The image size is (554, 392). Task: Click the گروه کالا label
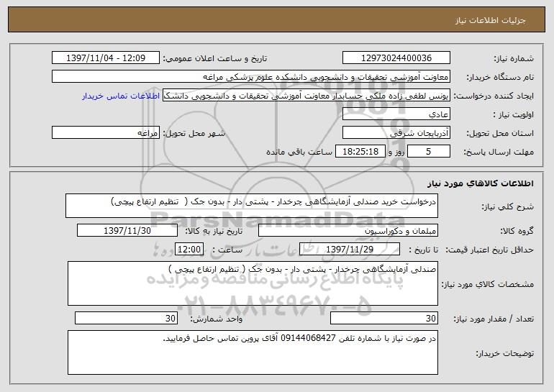(517, 232)
